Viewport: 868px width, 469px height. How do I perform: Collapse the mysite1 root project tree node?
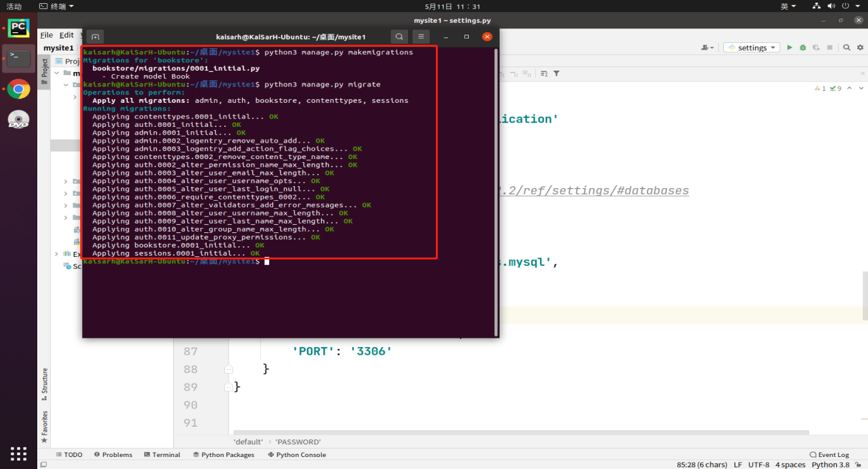tap(57, 73)
